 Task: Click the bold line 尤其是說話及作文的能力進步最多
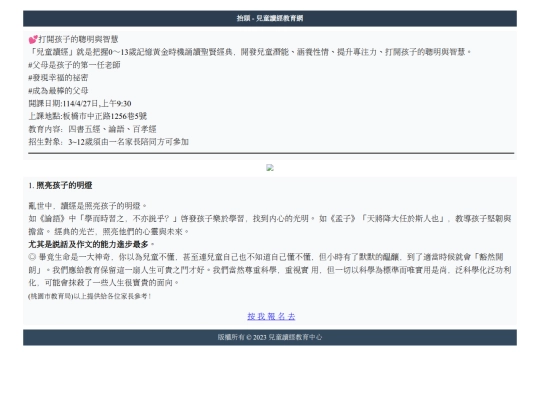[x=92, y=244]
